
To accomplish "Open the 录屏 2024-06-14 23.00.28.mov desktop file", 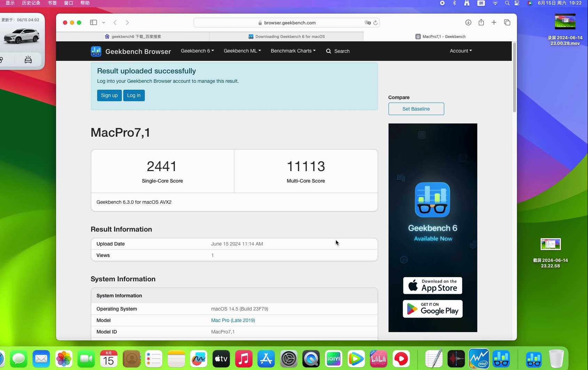I will tap(565, 29).
